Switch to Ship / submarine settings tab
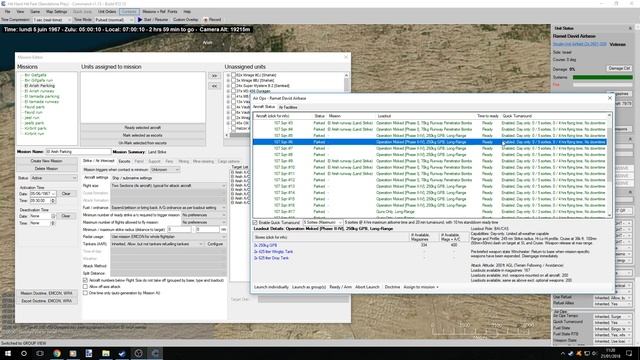Viewport: 640px width, 360px height. tap(132, 178)
